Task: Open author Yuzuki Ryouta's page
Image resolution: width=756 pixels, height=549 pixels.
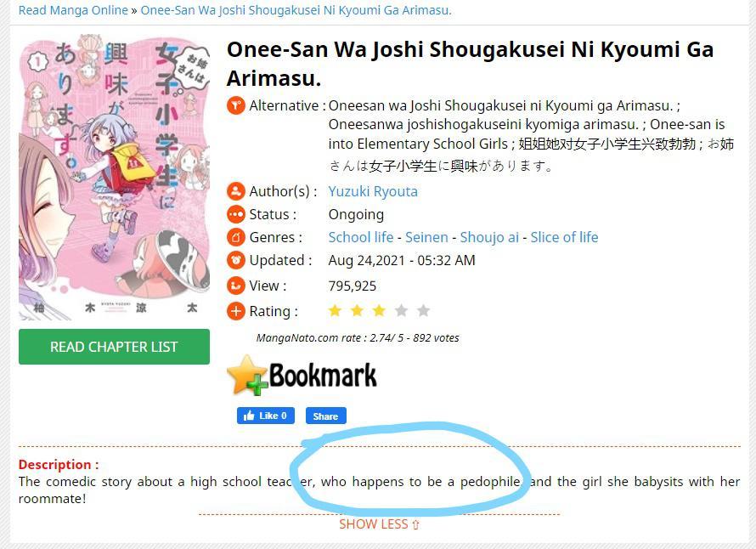Action: click(373, 191)
